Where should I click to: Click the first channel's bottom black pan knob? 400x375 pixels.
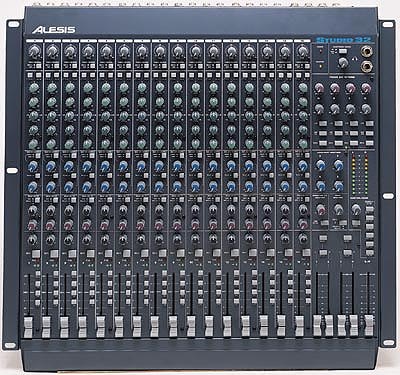[x=33, y=239]
